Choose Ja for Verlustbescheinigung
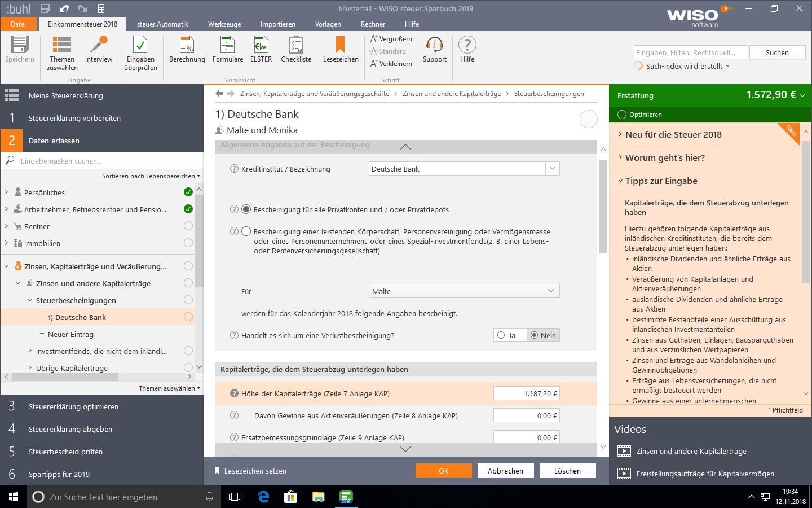The width and height of the screenshot is (812, 508). 501,335
